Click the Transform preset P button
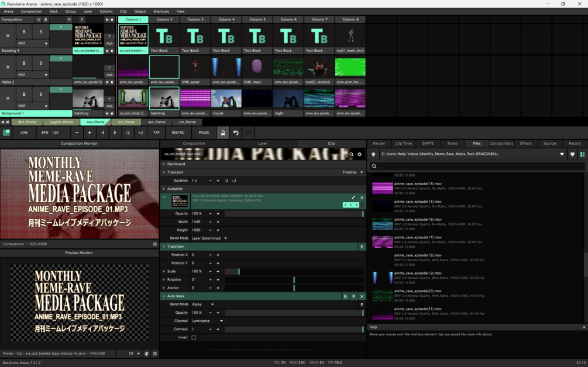The image size is (588, 367). tap(362, 247)
